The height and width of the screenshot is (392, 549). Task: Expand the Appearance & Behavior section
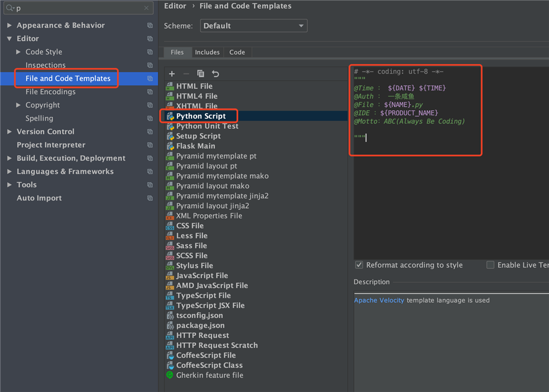click(x=9, y=25)
